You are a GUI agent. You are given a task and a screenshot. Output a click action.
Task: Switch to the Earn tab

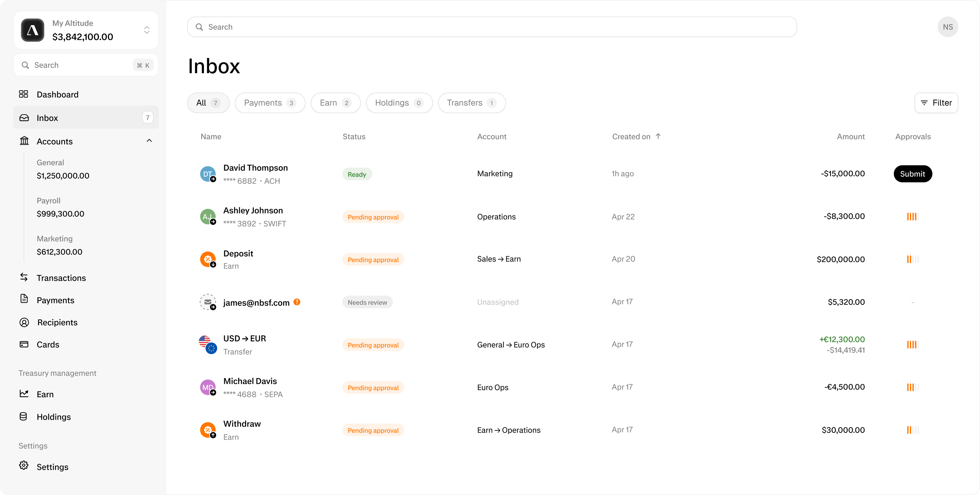point(336,103)
